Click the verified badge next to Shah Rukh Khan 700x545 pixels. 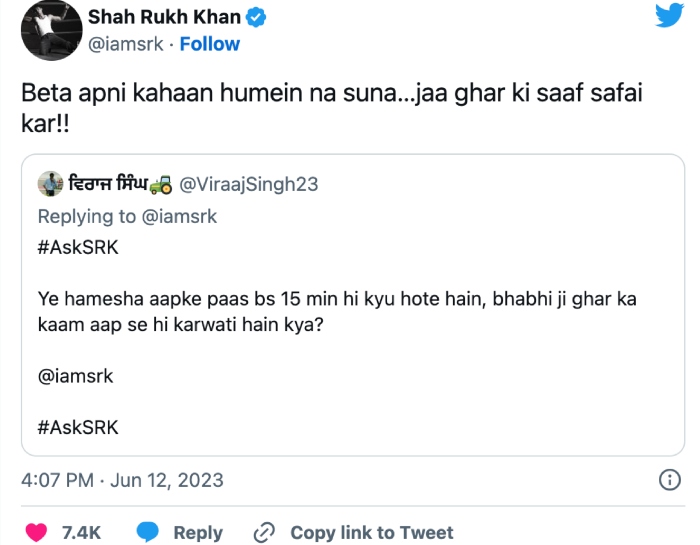click(256, 17)
